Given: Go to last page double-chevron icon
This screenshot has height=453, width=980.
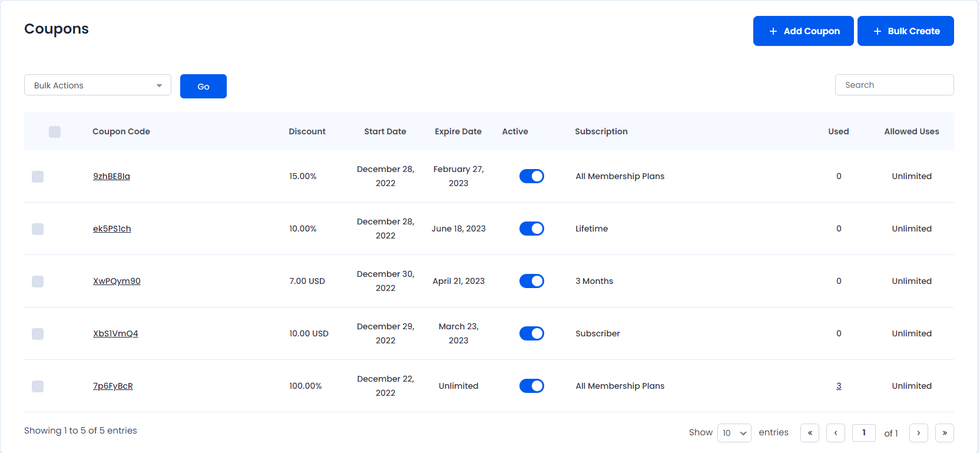Looking at the screenshot, I should 945,433.
